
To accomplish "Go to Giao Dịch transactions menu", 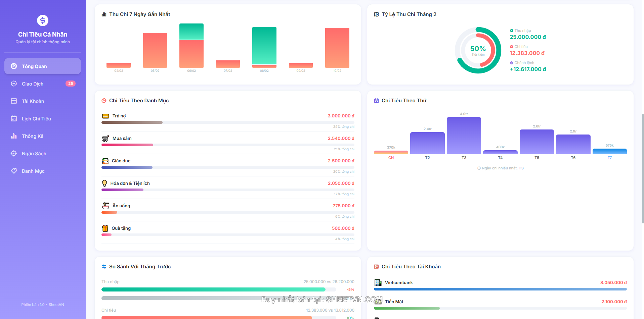I will [33, 84].
